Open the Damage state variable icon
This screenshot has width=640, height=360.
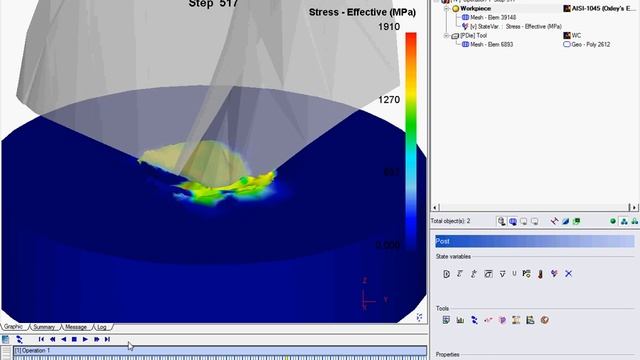pyautogui.click(x=446, y=274)
